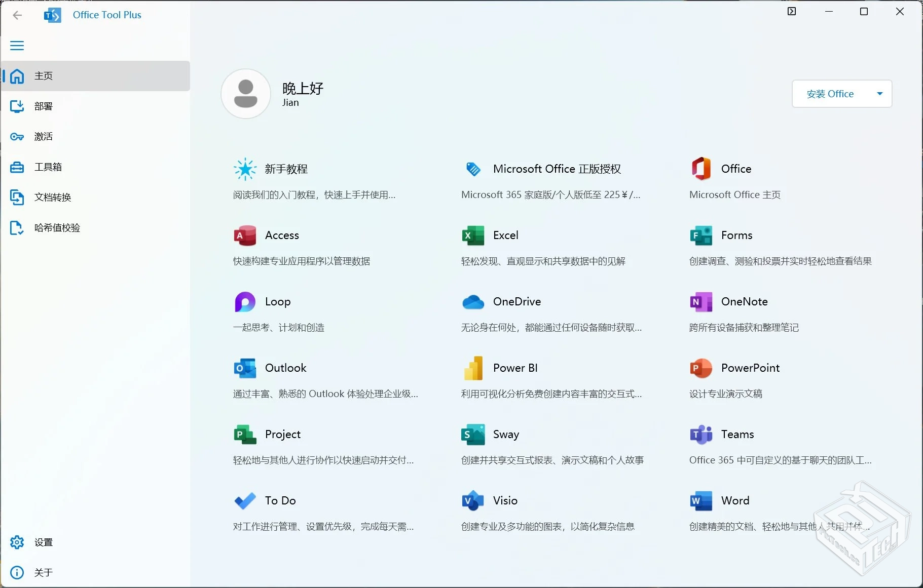Click the To Do icon
Viewport: 923px width, 588px height.
pyautogui.click(x=244, y=500)
